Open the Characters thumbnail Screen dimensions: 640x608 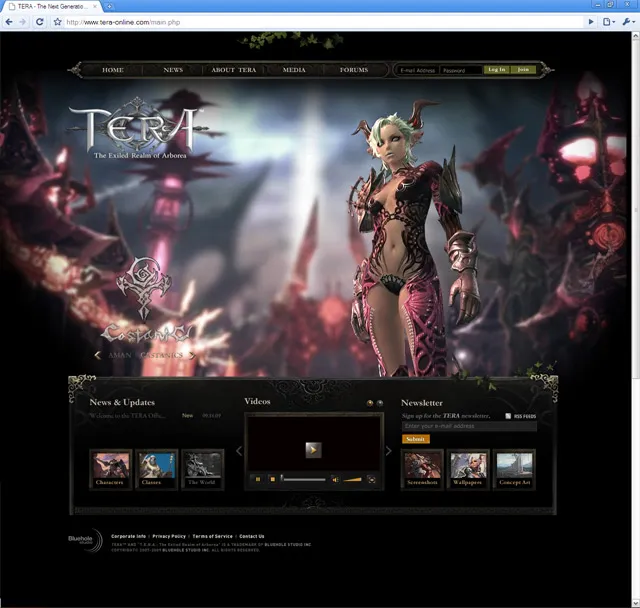pos(111,469)
